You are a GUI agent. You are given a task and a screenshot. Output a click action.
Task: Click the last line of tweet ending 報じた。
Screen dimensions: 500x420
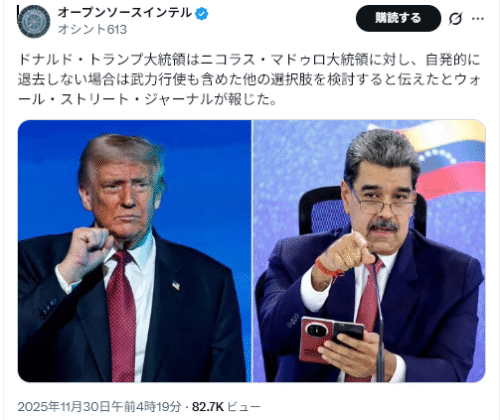click(147, 99)
